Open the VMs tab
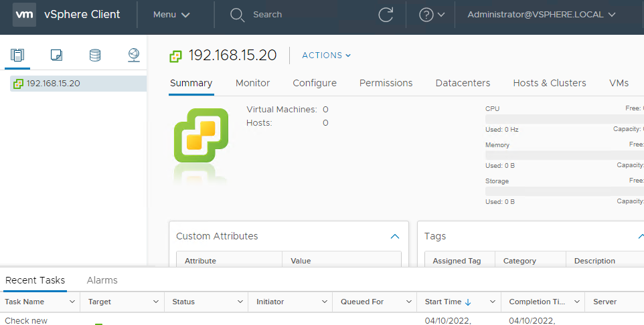This screenshot has height=325, width=644. [619, 83]
